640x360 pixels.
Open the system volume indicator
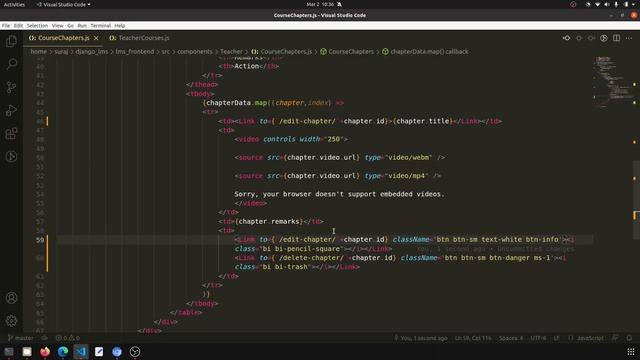coord(607,4)
